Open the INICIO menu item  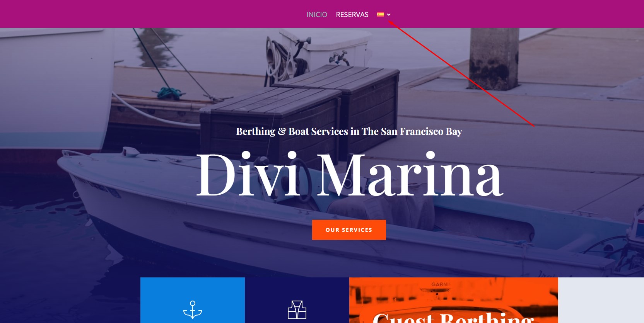(317, 15)
